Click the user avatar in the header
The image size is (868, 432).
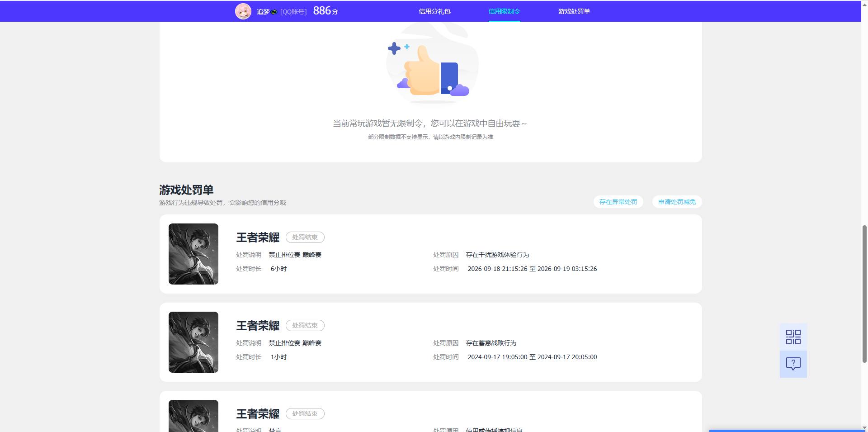(243, 11)
